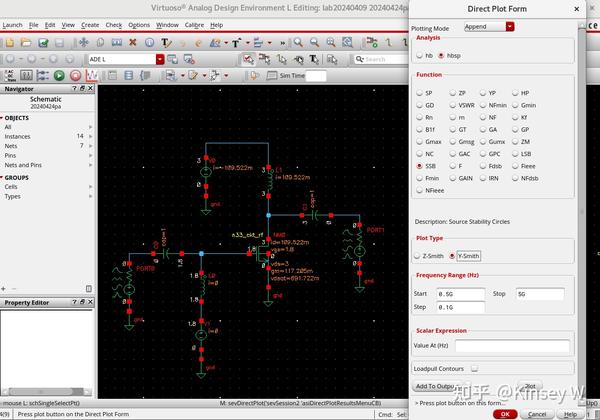Choose the NFmin function option

click(483, 105)
